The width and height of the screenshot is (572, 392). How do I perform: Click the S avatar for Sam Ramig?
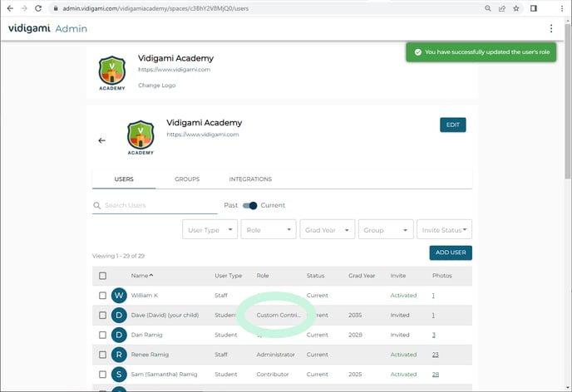pos(119,375)
